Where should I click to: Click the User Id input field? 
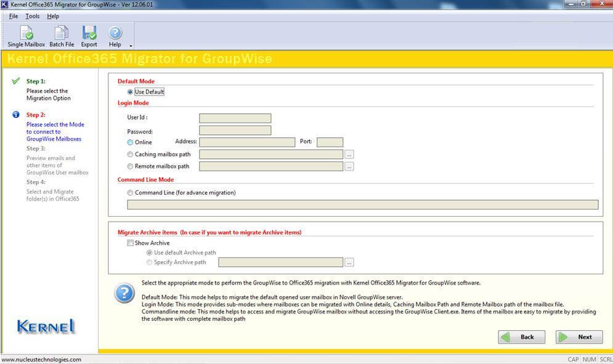pyautogui.click(x=235, y=118)
